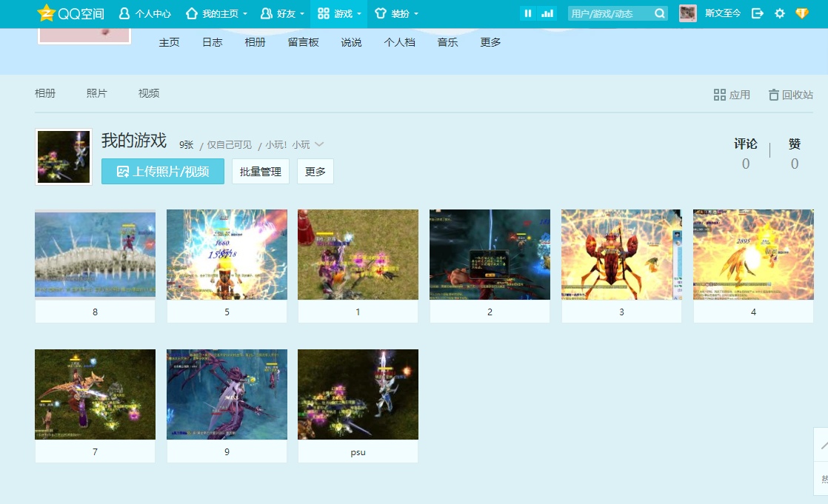Screen dimensions: 828x504
Task: Click the 上传照片/视频 upload button
Action: point(163,172)
